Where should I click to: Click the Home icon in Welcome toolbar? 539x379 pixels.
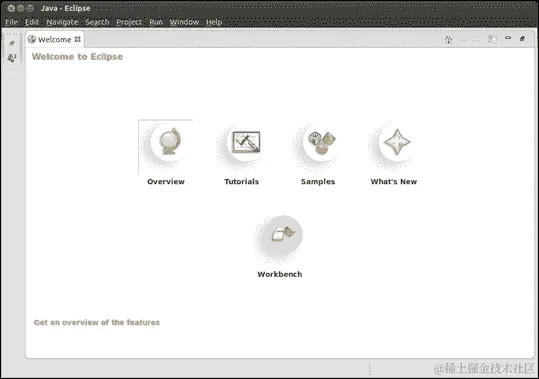click(x=448, y=40)
